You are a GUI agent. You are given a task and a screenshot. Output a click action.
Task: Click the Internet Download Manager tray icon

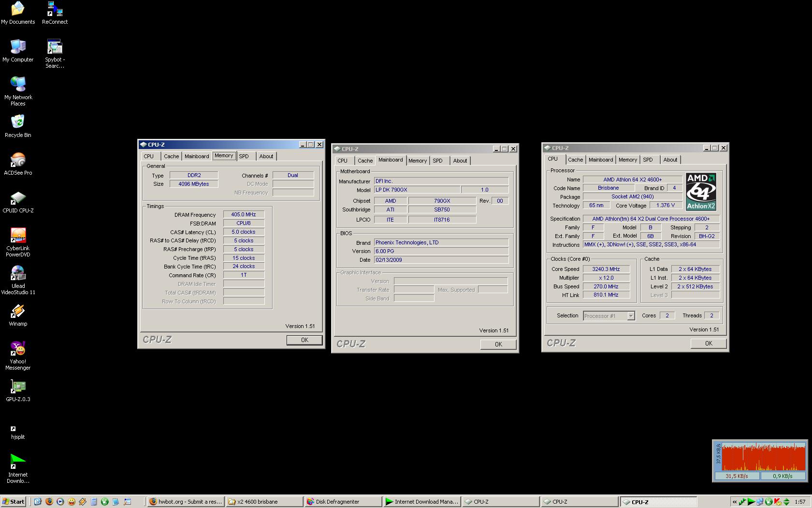pyautogui.click(x=752, y=502)
